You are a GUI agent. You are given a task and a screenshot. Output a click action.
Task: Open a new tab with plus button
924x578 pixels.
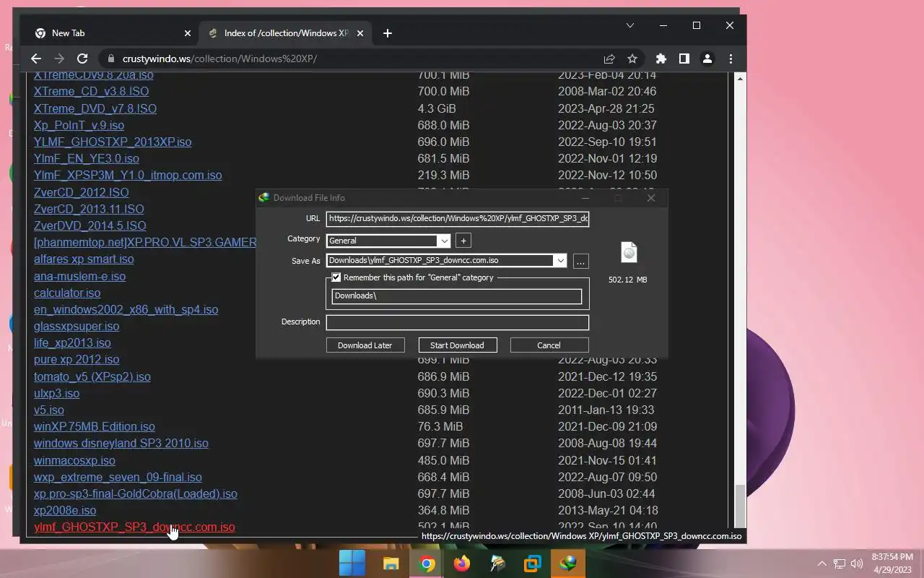click(x=388, y=33)
